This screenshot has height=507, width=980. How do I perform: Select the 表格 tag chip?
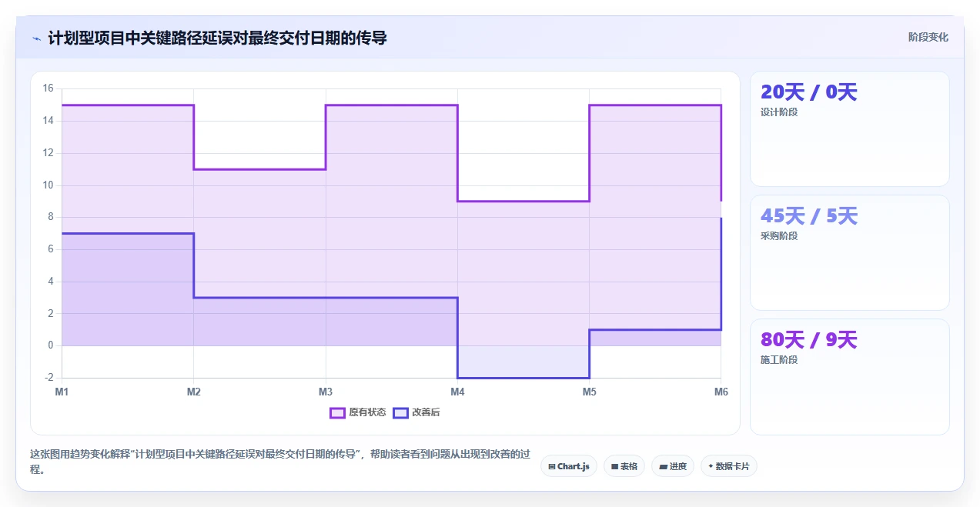pos(624,466)
